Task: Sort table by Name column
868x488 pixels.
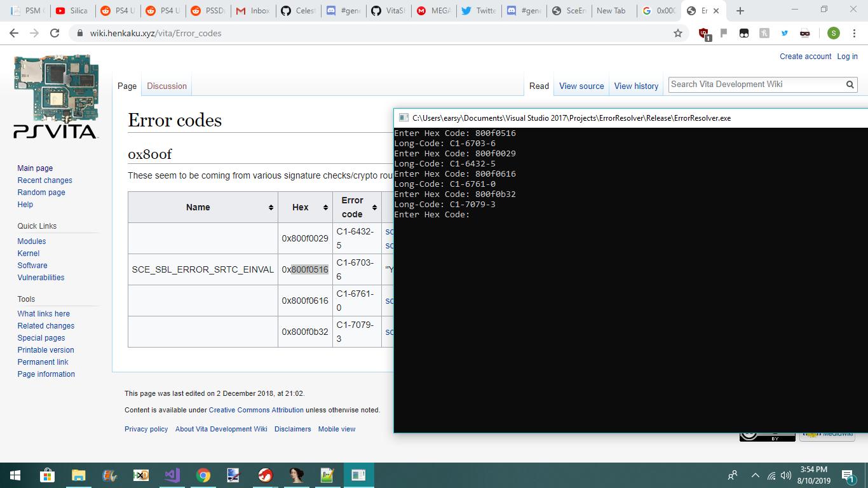Action: 271,207
